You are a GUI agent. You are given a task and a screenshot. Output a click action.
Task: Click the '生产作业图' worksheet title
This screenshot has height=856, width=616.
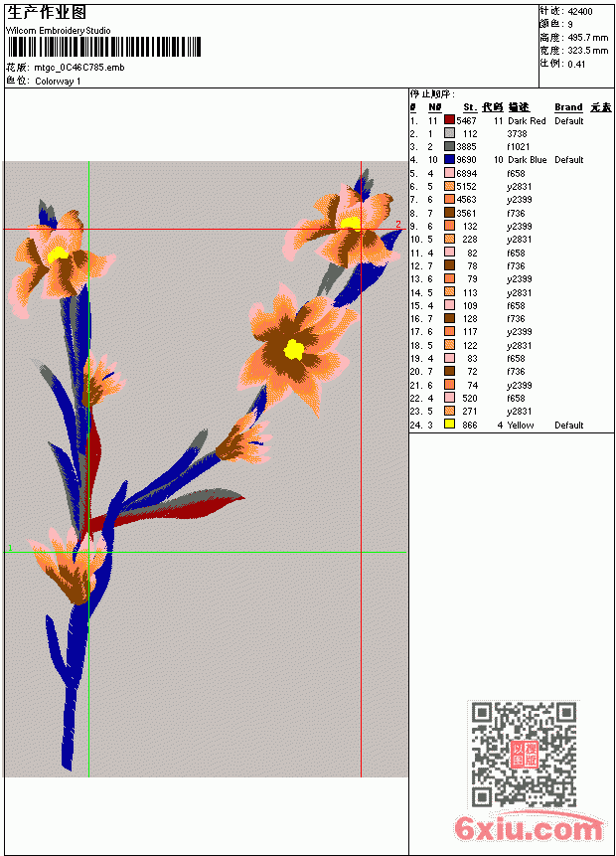[x=47, y=13]
